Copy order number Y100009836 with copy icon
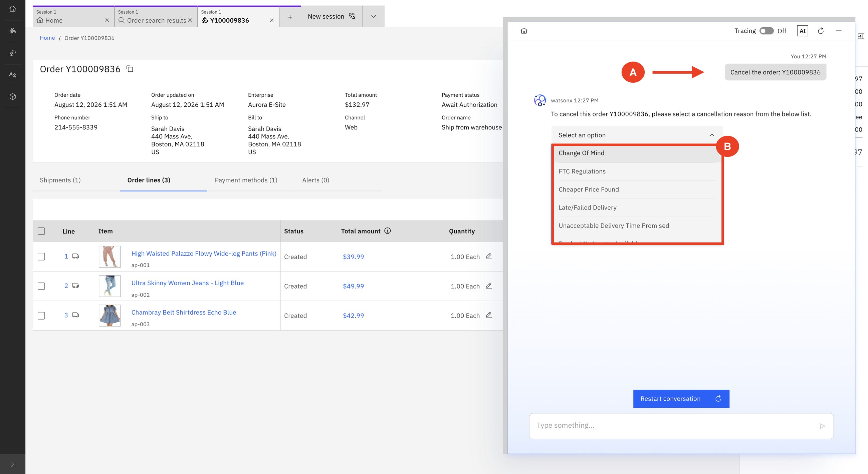This screenshot has height=474, width=868. (x=130, y=69)
